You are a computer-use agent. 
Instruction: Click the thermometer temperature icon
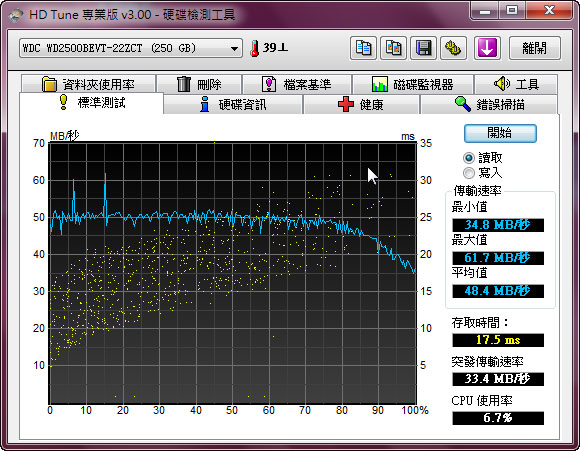(x=254, y=48)
